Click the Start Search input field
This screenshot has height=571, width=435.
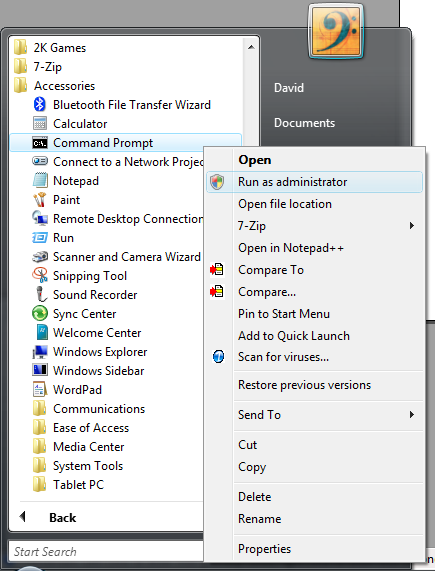tap(106, 551)
